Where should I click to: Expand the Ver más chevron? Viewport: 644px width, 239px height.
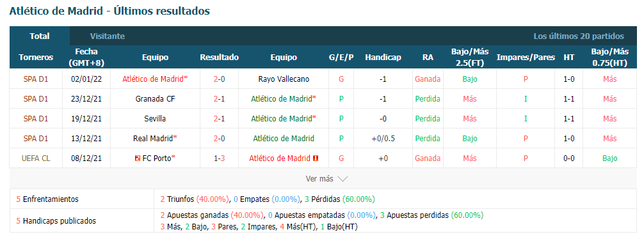click(342, 179)
